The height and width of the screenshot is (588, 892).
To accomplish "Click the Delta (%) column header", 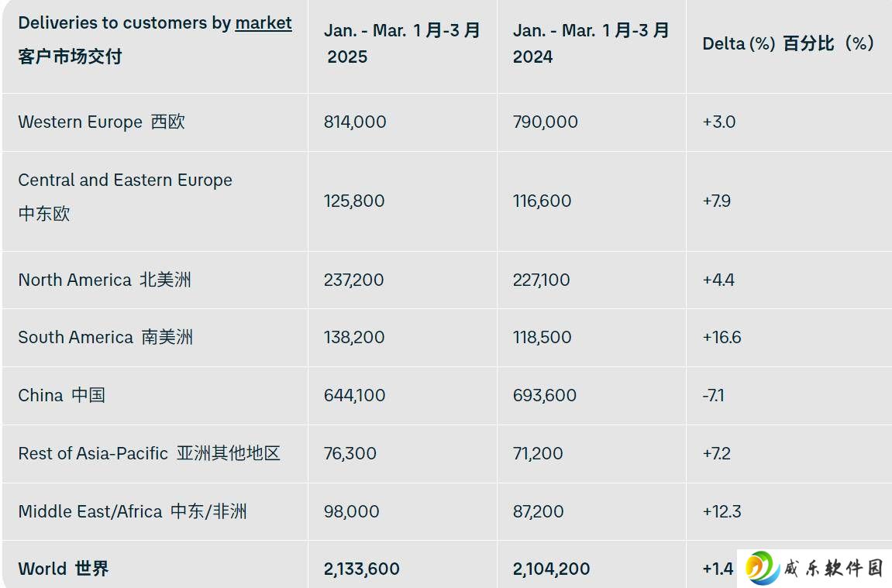I will [x=788, y=43].
